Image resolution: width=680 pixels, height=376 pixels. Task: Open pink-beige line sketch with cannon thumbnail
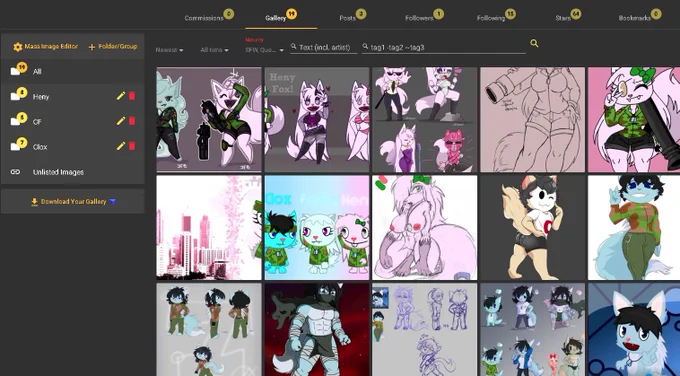[533, 120]
